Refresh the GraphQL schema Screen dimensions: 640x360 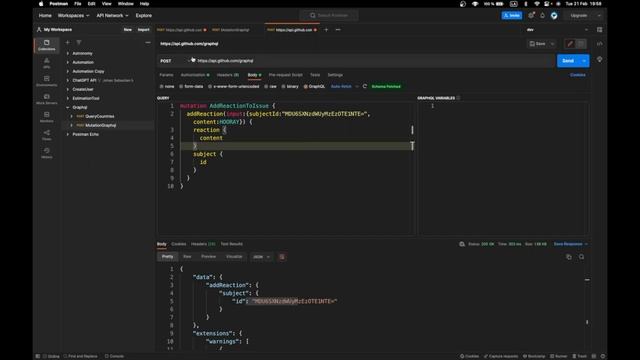(364, 87)
